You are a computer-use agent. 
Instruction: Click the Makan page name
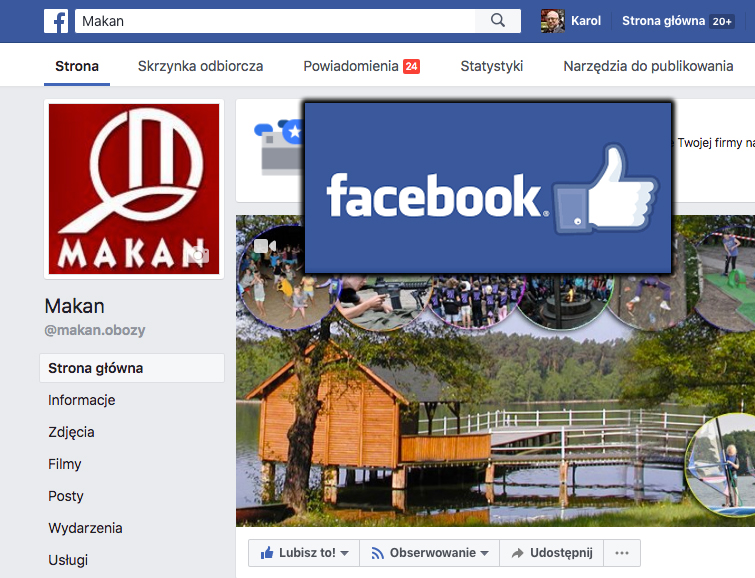(75, 306)
